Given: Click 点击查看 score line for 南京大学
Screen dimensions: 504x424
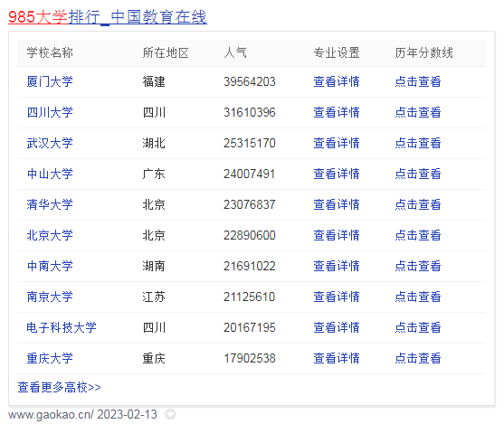Looking at the screenshot, I should click(418, 297).
